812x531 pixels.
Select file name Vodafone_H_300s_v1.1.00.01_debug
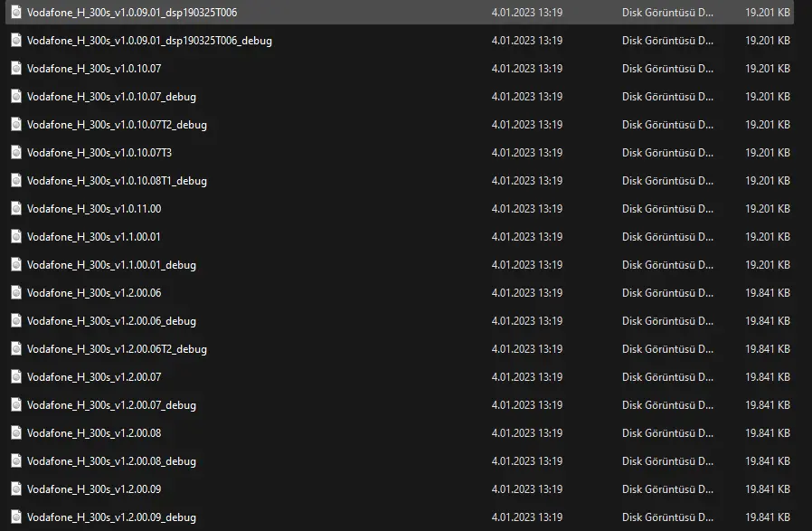(111, 265)
